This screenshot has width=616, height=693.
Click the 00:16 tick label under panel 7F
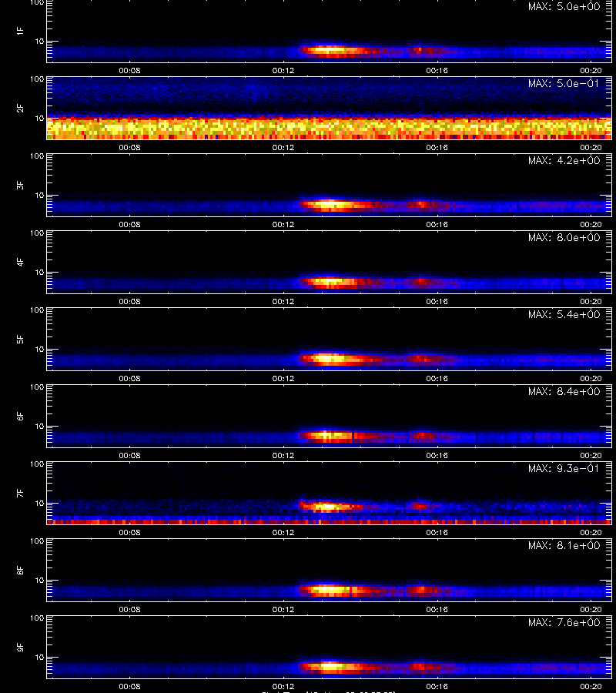[437, 533]
